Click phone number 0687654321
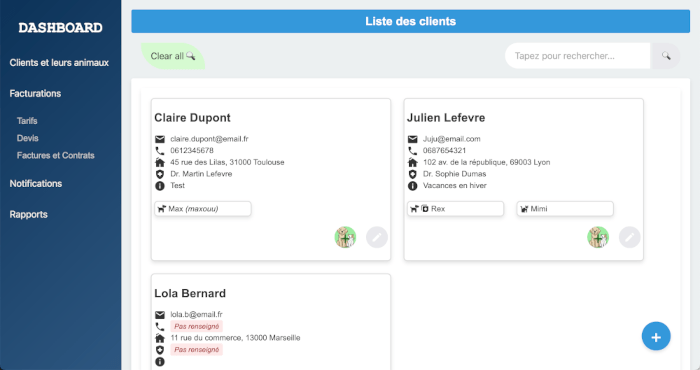Image resolution: width=700 pixels, height=370 pixels. pos(445,151)
